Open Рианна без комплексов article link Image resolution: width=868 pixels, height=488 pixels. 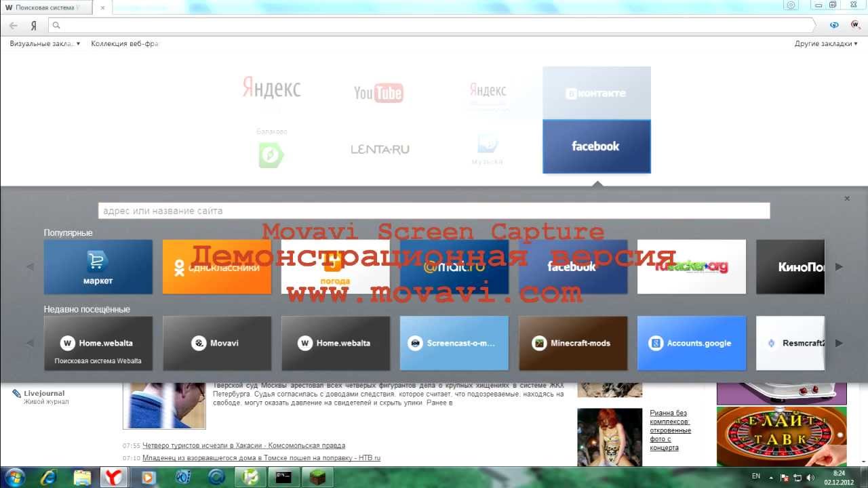coord(671,430)
